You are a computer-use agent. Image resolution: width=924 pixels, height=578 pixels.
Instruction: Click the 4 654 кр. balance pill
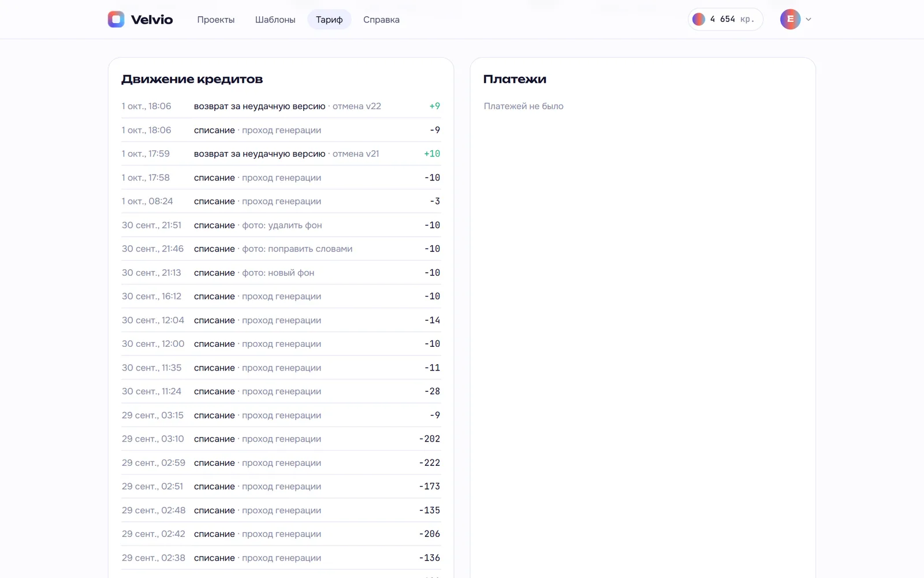click(x=725, y=19)
